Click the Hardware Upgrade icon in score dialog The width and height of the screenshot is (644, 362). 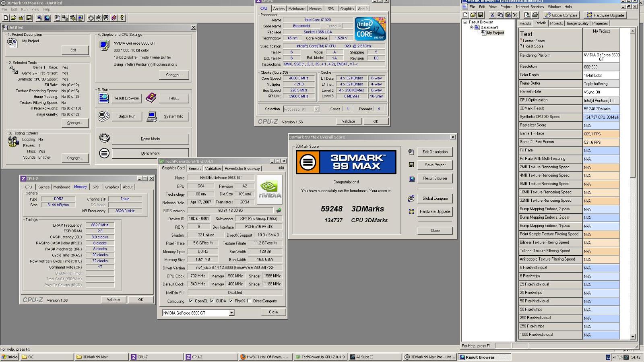pyautogui.click(x=411, y=211)
